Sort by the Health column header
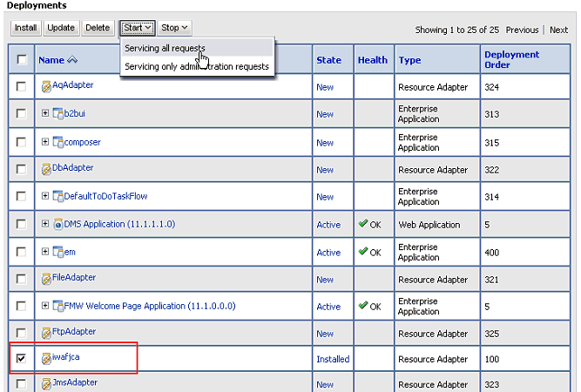This screenshot has width=581, height=392. pyautogui.click(x=373, y=60)
